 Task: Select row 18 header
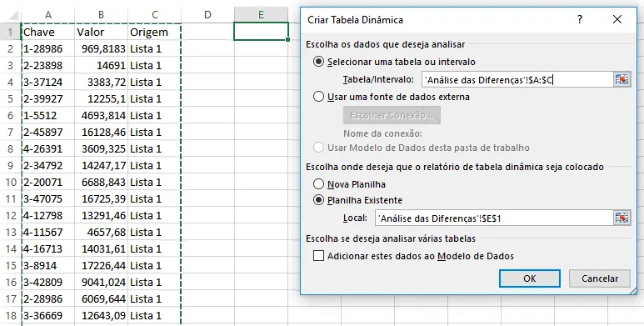[11, 315]
